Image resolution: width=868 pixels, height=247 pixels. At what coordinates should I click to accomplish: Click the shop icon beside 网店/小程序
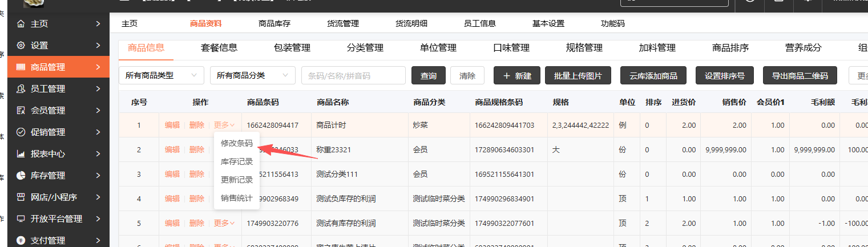click(x=21, y=197)
